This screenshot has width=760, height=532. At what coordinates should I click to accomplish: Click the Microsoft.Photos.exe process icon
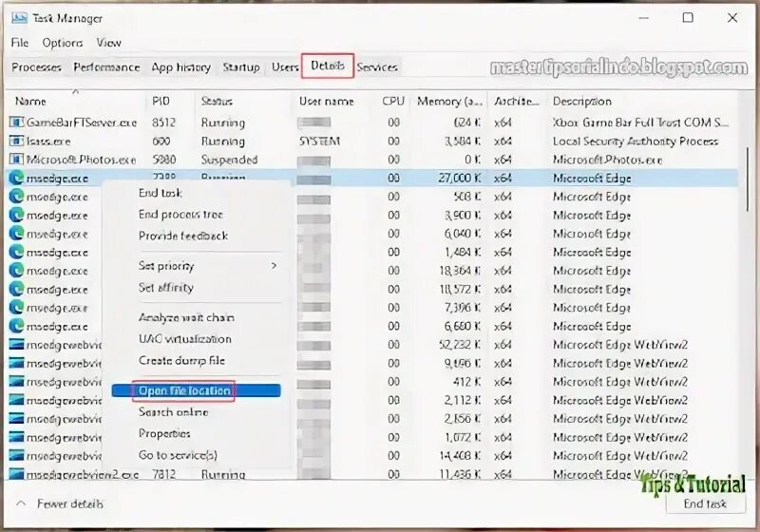click(x=16, y=160)
